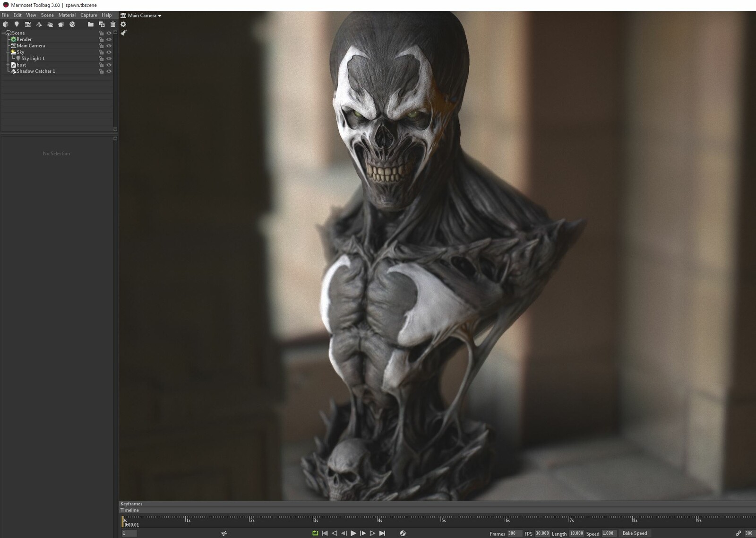The image size is (756, 538).
Task: Play the animation
Action: point(353,533)
